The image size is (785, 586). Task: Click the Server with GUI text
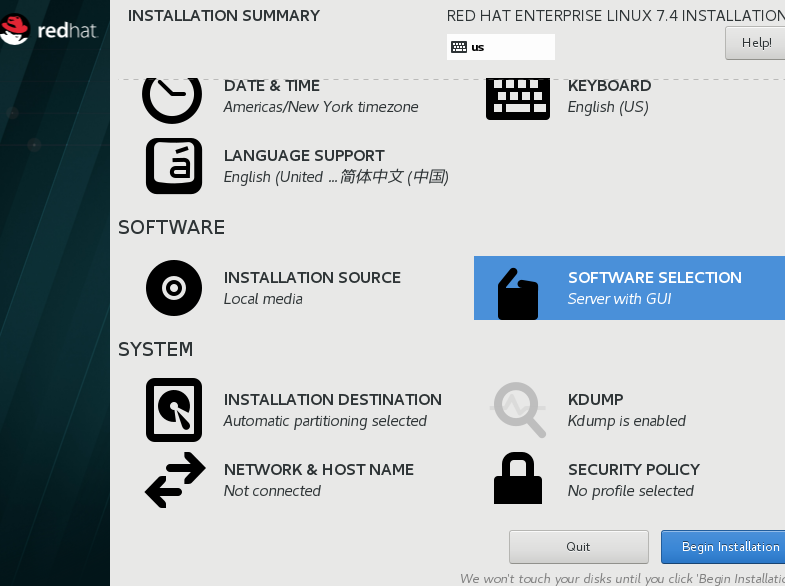coord(619,299)
